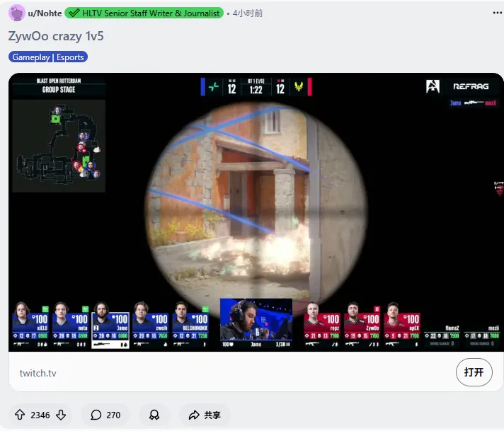Click the 2346 vote count
The image size is (504, 431).
pos(40,415)
